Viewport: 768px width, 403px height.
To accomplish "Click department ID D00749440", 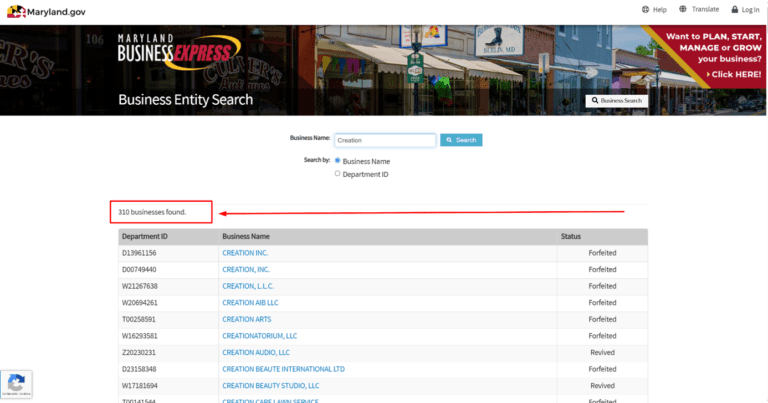I will click(x=139, y=270).
